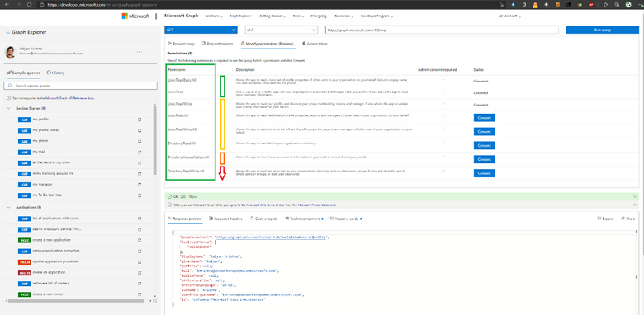This screenshot has height=315, width=644.
Task: Switch to the Access token tab
Action: point(315,44)
